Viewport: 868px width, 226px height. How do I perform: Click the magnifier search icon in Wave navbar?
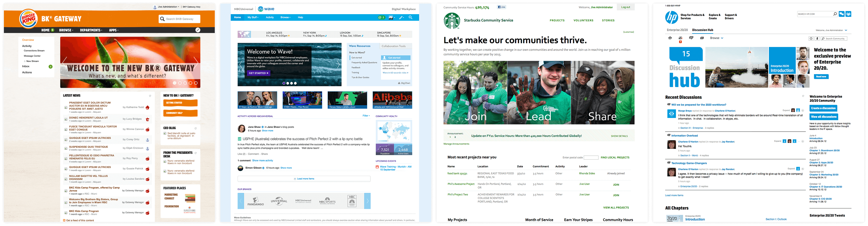410,17
